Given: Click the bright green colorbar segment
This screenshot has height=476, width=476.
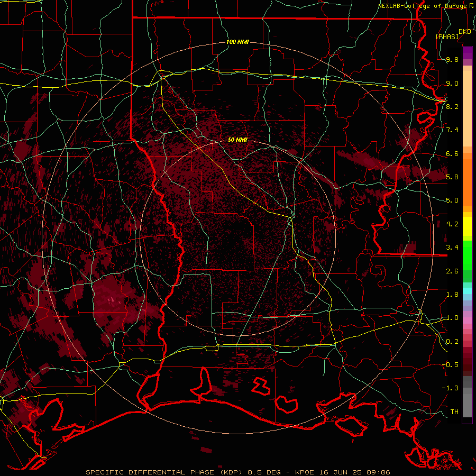Looking at the screenshot, I should point(467,255).
